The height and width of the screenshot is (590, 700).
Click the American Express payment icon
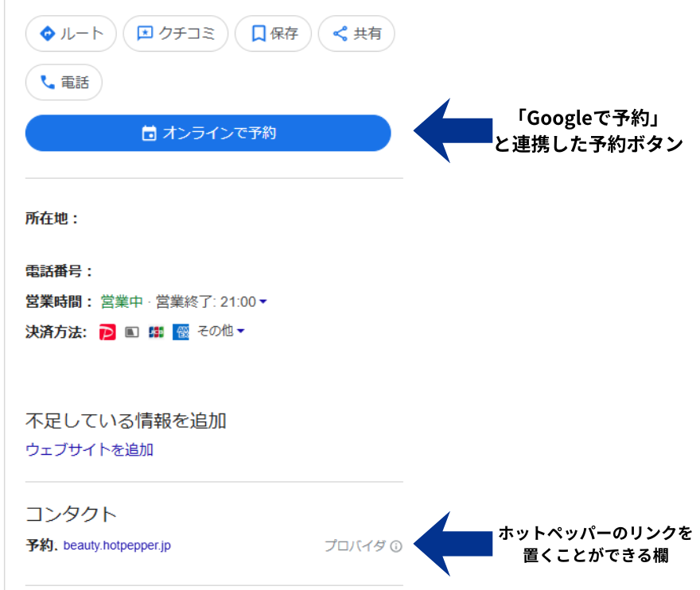[x=181, y=332]
